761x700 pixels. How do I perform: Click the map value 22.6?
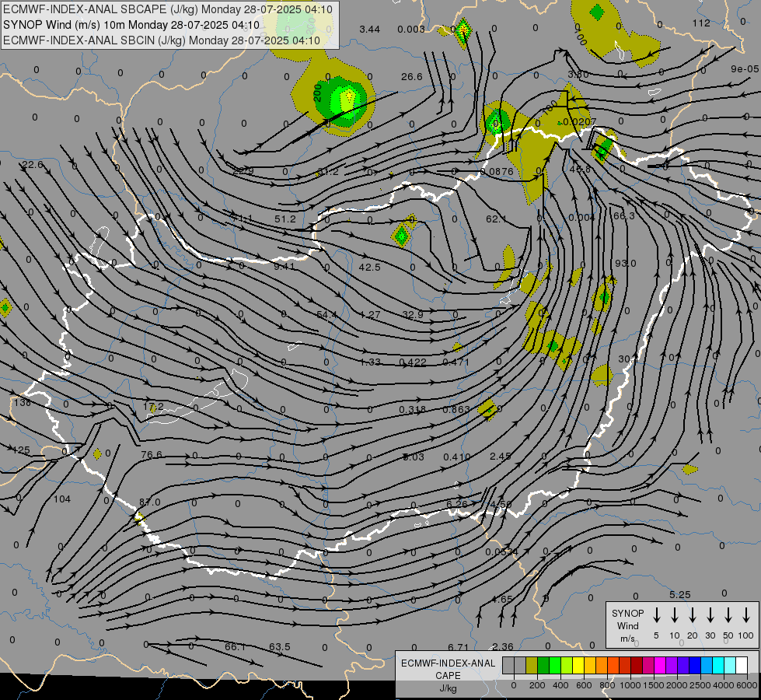coord(33,165)
